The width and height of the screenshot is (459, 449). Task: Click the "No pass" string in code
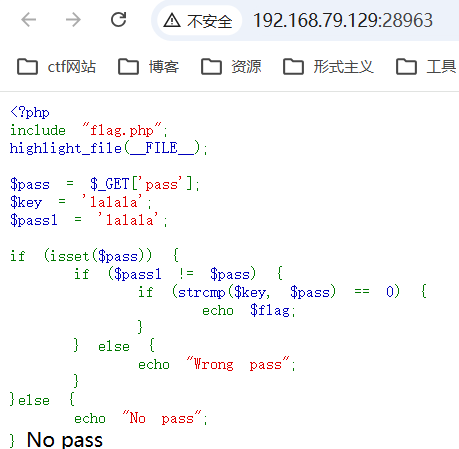click(162, 418)
